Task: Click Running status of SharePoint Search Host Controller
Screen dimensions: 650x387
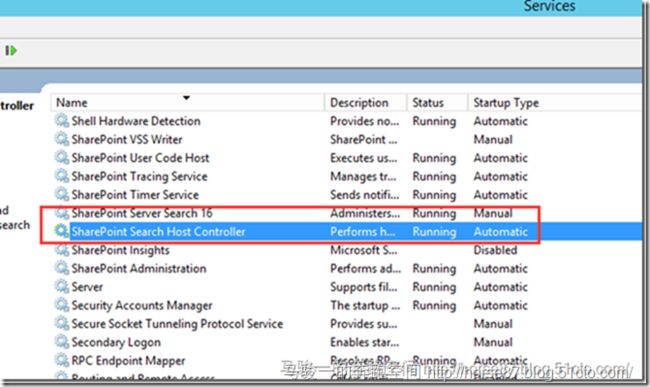Action: coord(434,232)
